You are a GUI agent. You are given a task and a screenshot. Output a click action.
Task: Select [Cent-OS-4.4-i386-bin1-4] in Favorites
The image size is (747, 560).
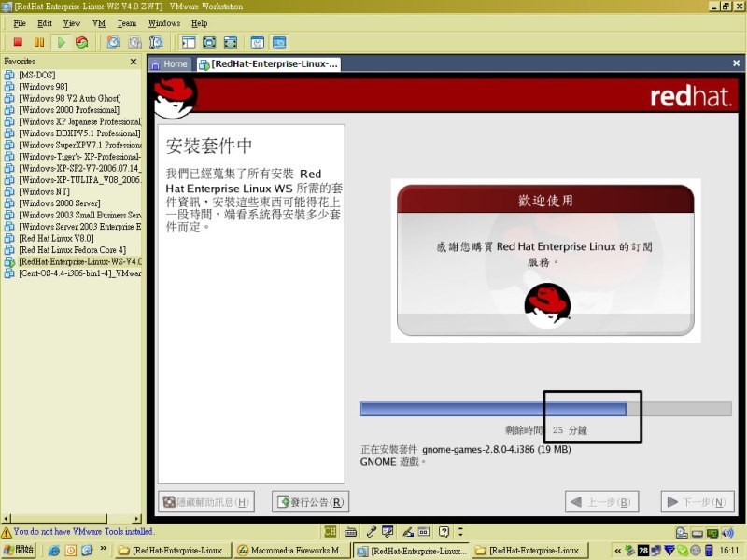coord(80,273)
